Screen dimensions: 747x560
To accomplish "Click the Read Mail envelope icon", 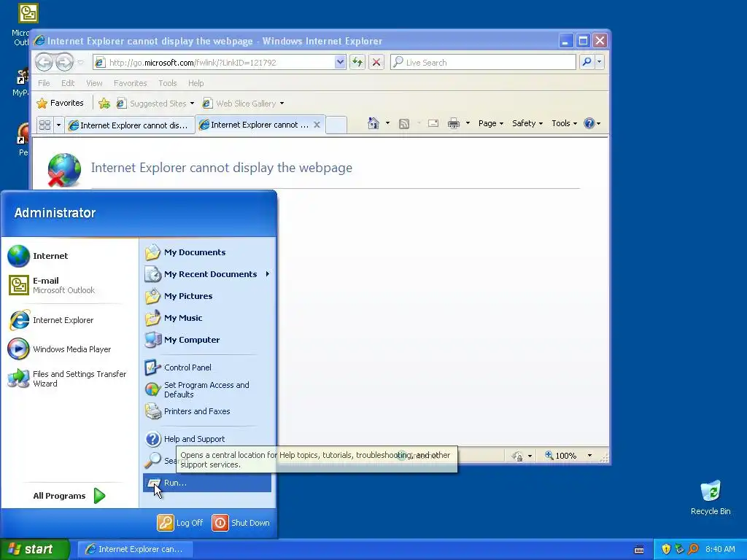I will coord(433,123).
